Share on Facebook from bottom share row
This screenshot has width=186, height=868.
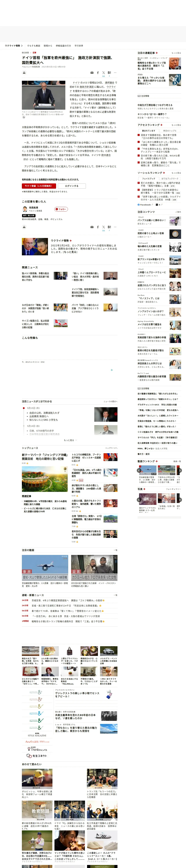98,227
